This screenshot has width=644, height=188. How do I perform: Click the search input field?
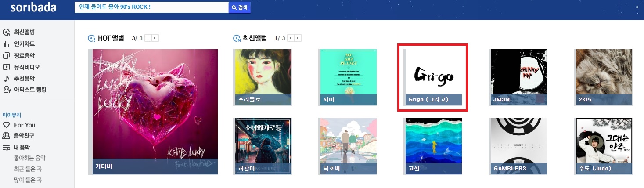[151, 7]
